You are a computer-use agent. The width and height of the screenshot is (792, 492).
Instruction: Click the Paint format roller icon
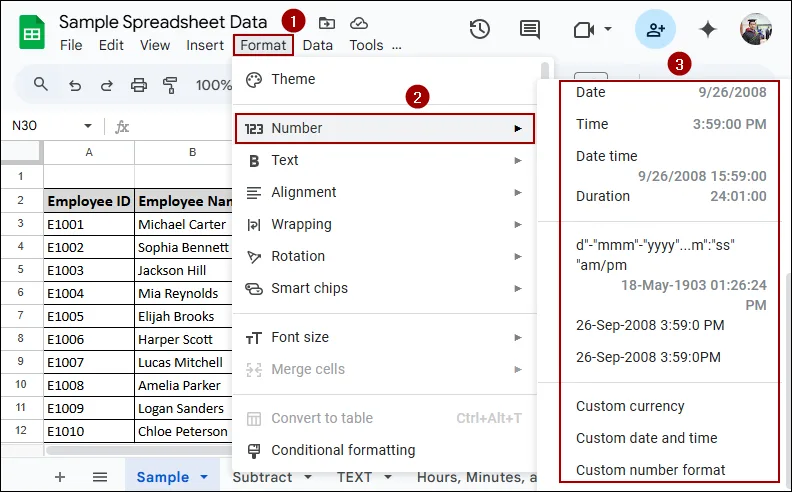tap(170, 85)
